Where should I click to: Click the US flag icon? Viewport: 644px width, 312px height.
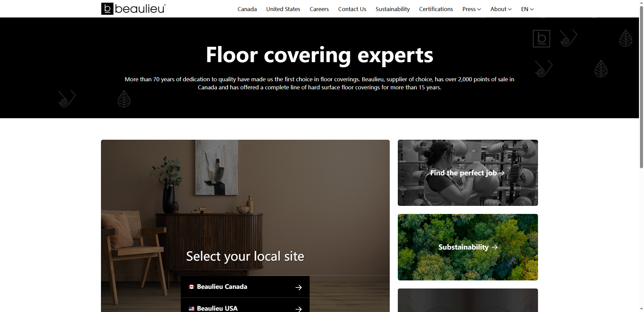coord(192,309)
